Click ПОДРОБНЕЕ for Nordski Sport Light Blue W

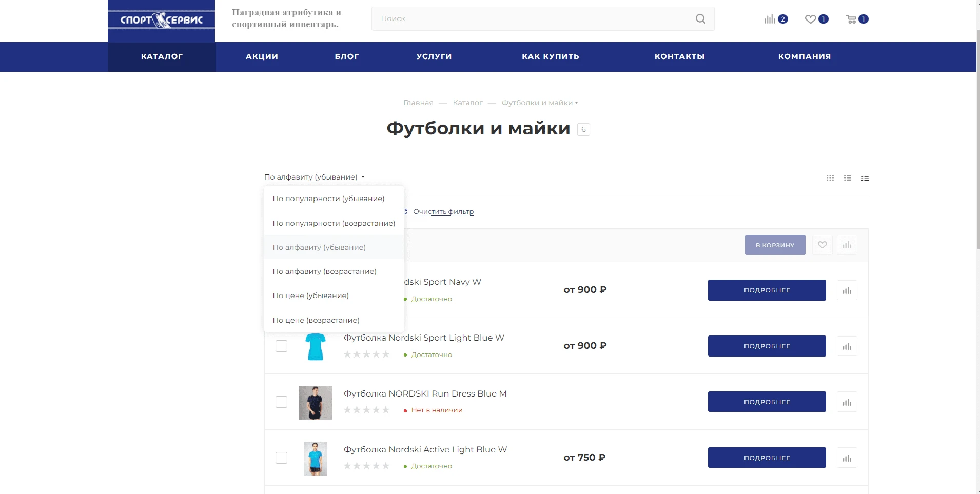767,346
